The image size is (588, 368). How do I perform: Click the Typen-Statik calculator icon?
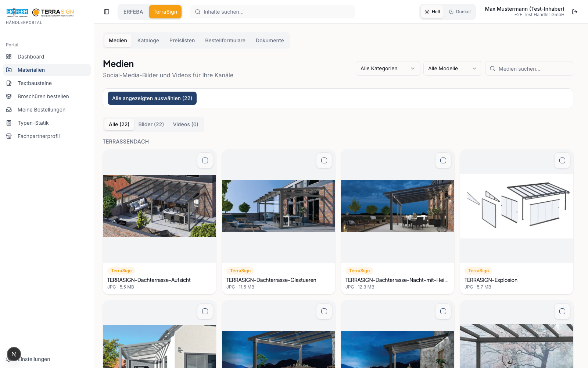[9, 123]
